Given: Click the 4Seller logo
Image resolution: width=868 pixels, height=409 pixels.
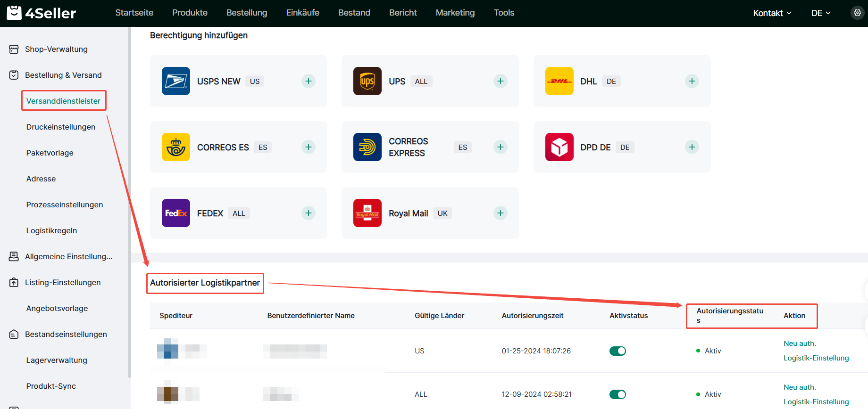Looking at the screenshot, I should pos(42,13).
